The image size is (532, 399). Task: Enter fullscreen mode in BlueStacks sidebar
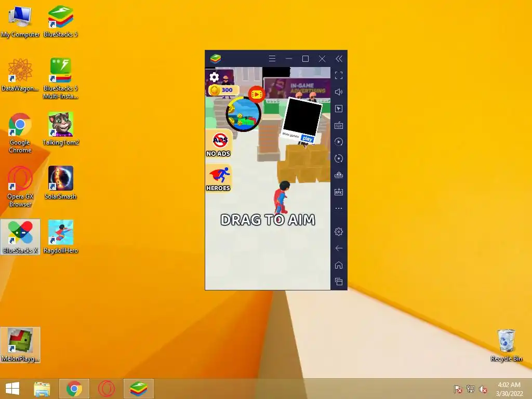pyautogui.click(x=339, y=75)
